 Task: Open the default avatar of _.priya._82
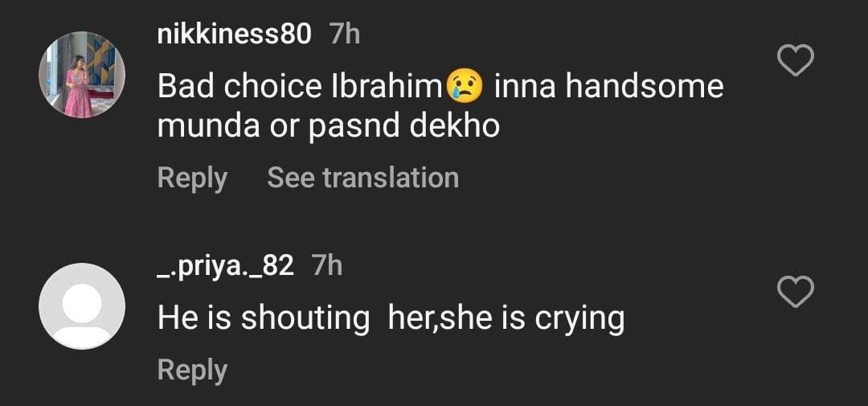[x=82, y=306]
